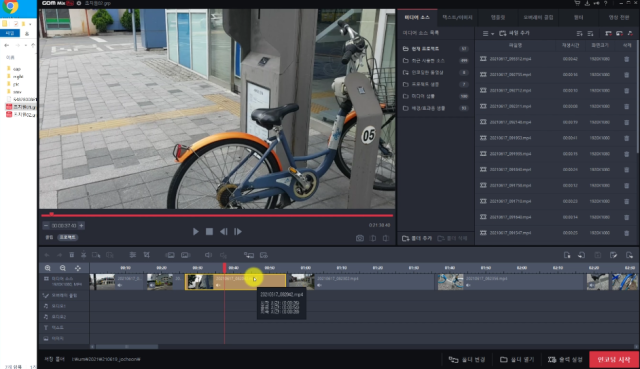Open the 미디어 소스 tab

(x=417, y=18)
